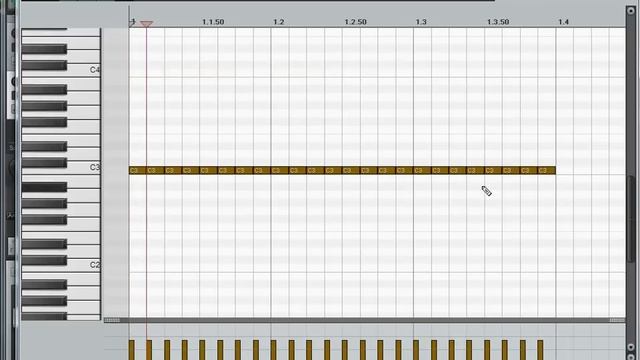Click the black C#4 key just above C4
This screenshot has height=360, width=640.
[x=44, y=65]
